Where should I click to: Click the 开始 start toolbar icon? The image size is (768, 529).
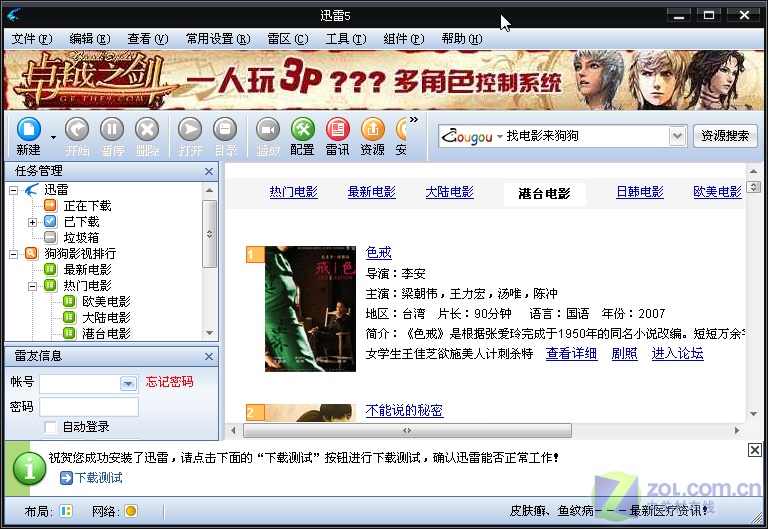point(77,130)
